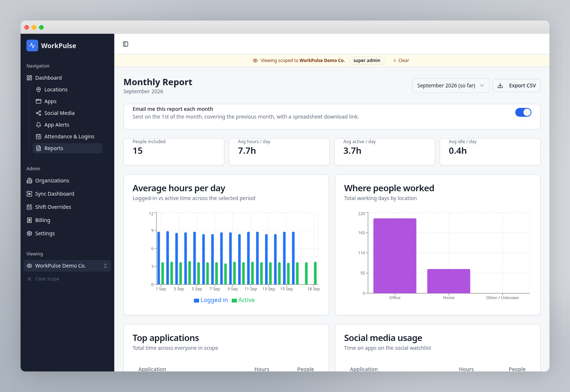Click the Attendance & Logins calendar icon
Viewport: 570px width, 392px height.
pos(39,137)
